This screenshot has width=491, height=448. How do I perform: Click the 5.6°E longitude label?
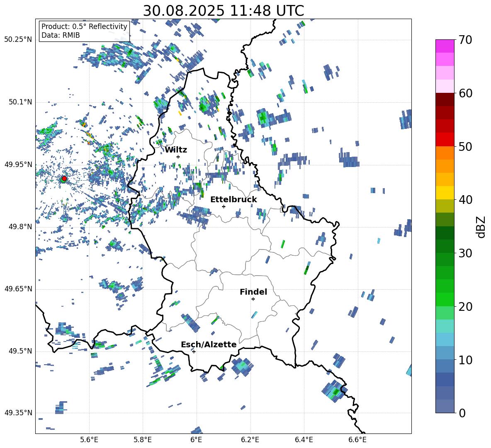(89, 440)
